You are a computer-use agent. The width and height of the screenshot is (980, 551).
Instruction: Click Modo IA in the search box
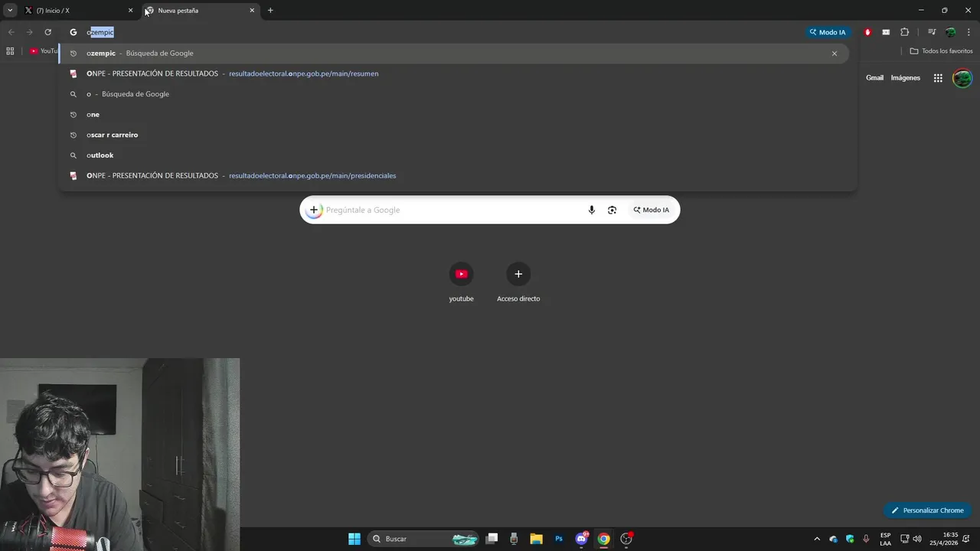click(x=651, y=210)
